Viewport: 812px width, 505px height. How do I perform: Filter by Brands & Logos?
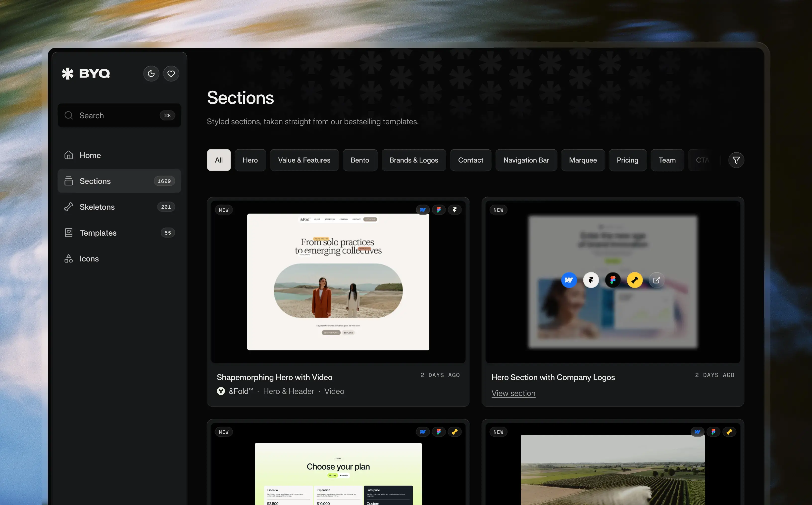pos(413,160)
